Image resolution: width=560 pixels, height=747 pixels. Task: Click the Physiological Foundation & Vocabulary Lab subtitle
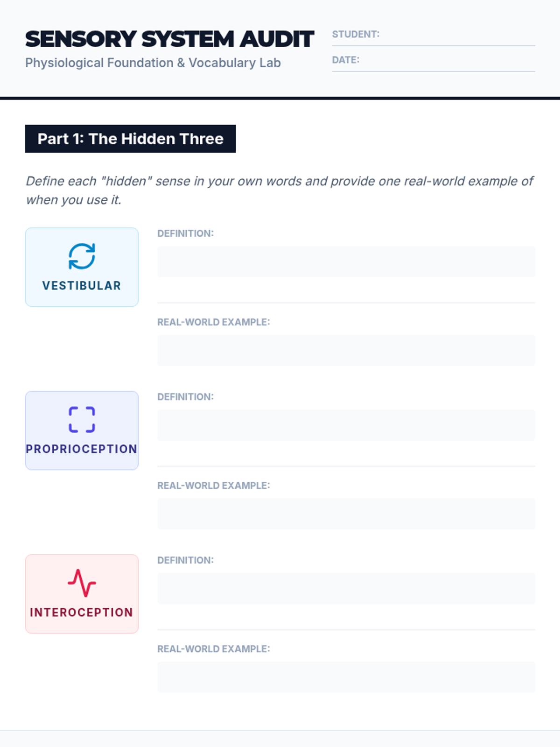(x=153, y=63)
